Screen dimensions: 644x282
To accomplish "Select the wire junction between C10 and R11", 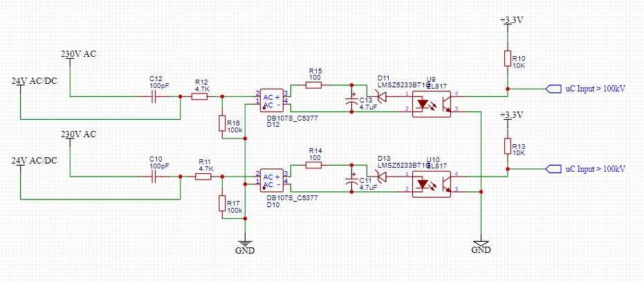I will (181, 177).
